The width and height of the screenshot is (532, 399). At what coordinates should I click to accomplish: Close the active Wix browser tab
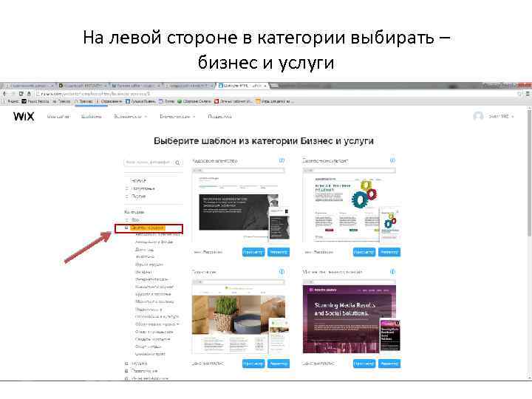[265, 86]
